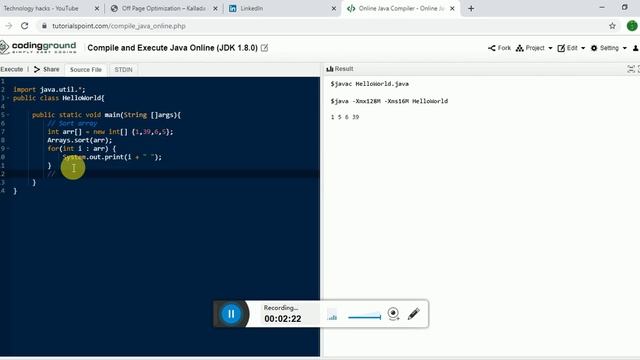Screen dimensions: 640x360
Task: Bookmark this page with the star icon
Action: 612,26
